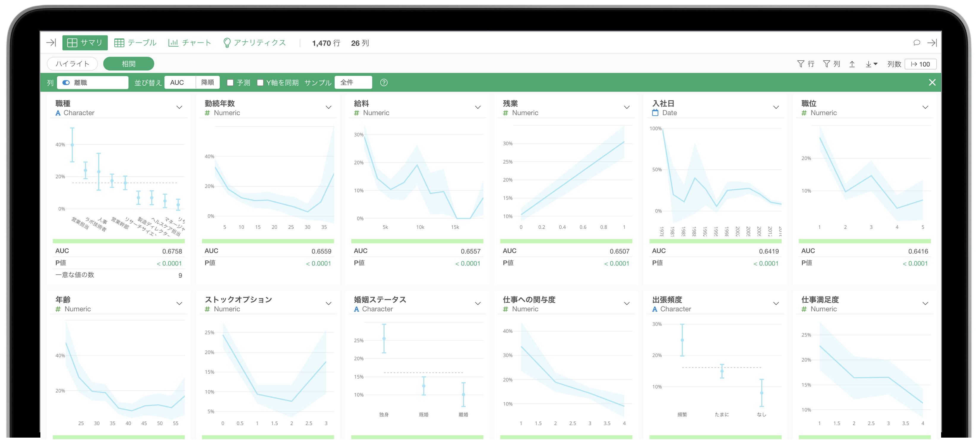The height and width of the screenshot is (440, 980).
Task: Expand the 勤続年数 card menu chevron
Action: [x=328, y=107]
